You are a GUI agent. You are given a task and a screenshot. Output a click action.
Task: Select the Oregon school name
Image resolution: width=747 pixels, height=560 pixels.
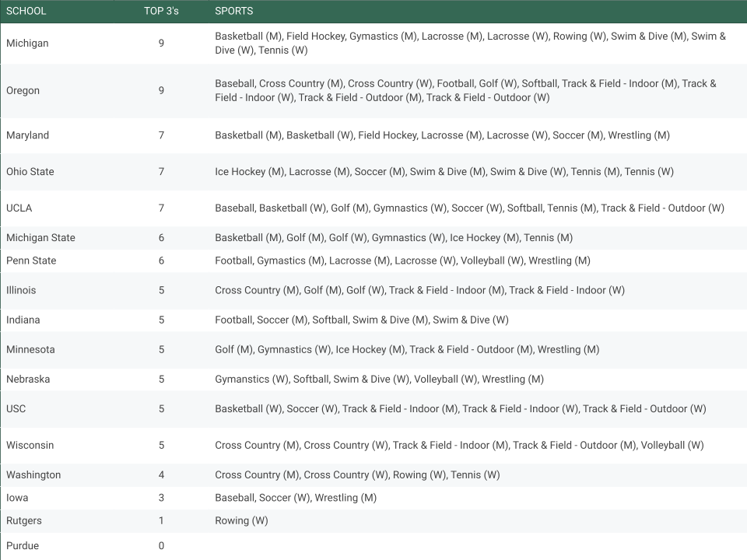[23, 90]
